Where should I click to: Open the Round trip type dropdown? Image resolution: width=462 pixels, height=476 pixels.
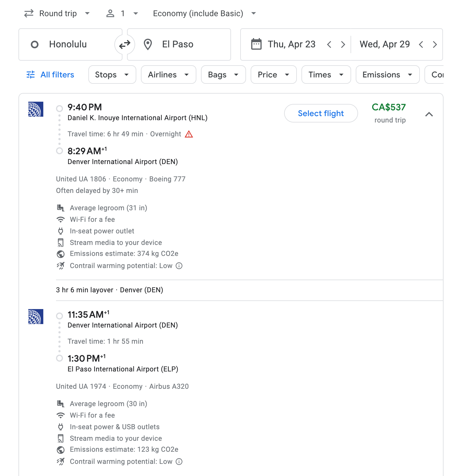point(57,14)
